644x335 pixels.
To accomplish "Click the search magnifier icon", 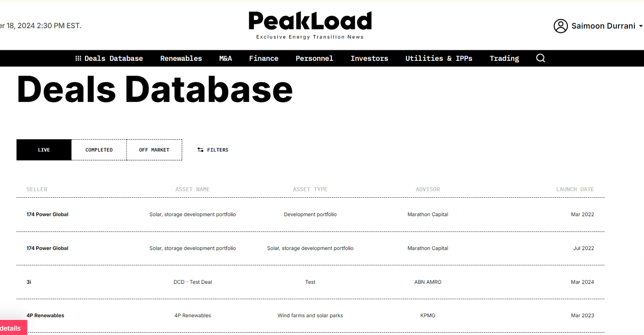I will click(x=541, y=58).
